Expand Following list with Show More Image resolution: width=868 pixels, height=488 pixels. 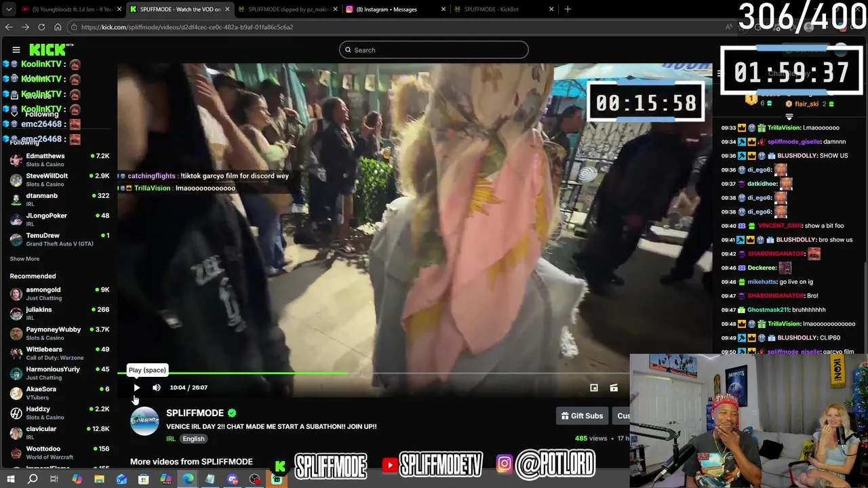(24, 259)
